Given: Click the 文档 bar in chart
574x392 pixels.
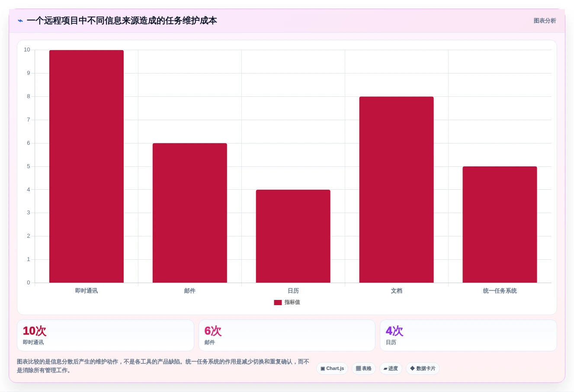Looking at the screenshot, I should coord(397,190).
